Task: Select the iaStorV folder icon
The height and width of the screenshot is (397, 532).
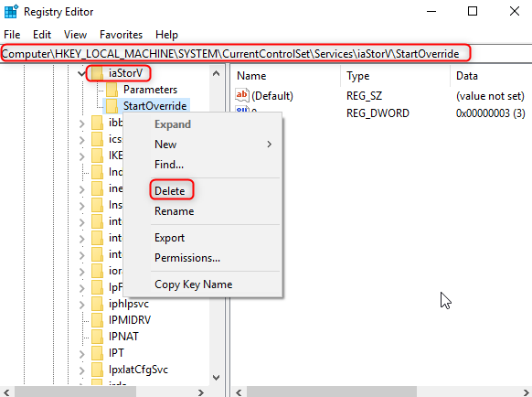Action: tap(97, 73)
